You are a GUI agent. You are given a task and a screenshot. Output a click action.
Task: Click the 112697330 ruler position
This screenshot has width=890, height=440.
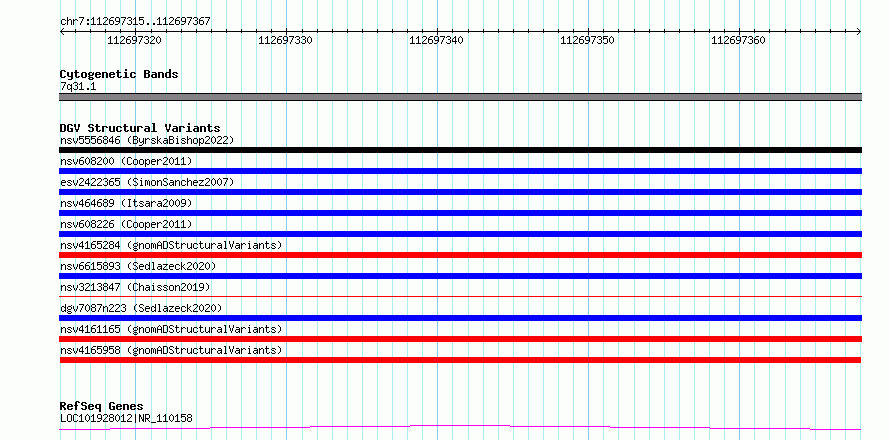click(x=285, y=40)
